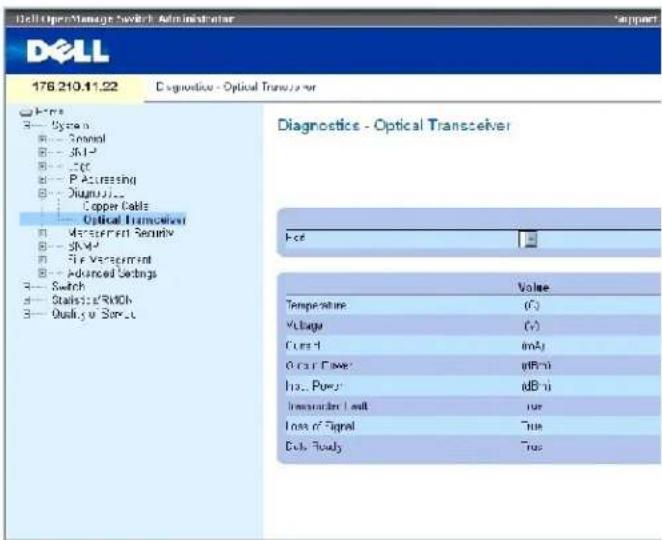Screen dimensions: 662x540
Task: Select IP Addressing in the tree
Action: point(102,179)
